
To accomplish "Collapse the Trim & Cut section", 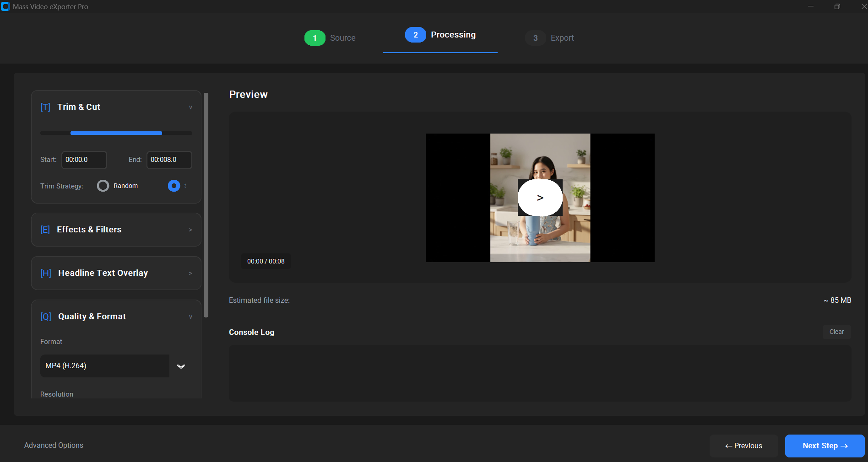I will (190, 107).
